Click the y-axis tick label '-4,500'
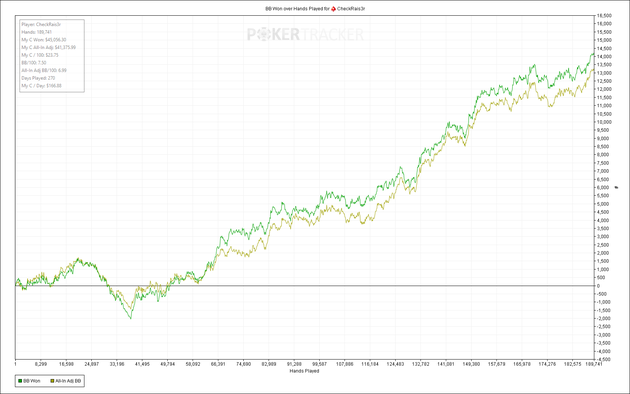 pos(604,359)
